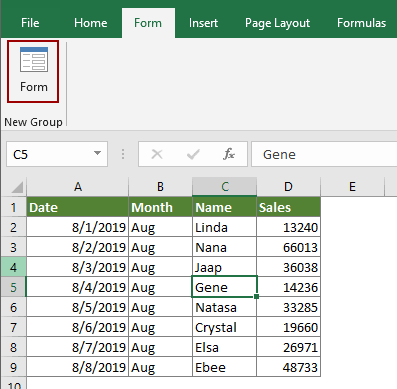Select row 1 header

pyautogui.click(x=14, y=207)
